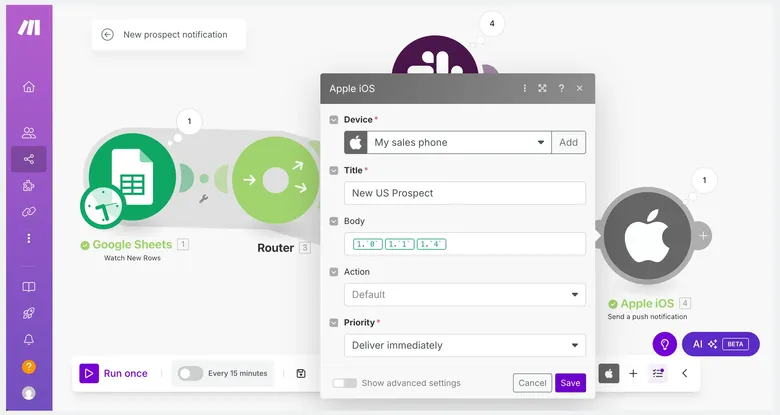780x415 pixels.
Task: Open the user profile avatar
Action: pyautogui.click(x=29, y=393)
